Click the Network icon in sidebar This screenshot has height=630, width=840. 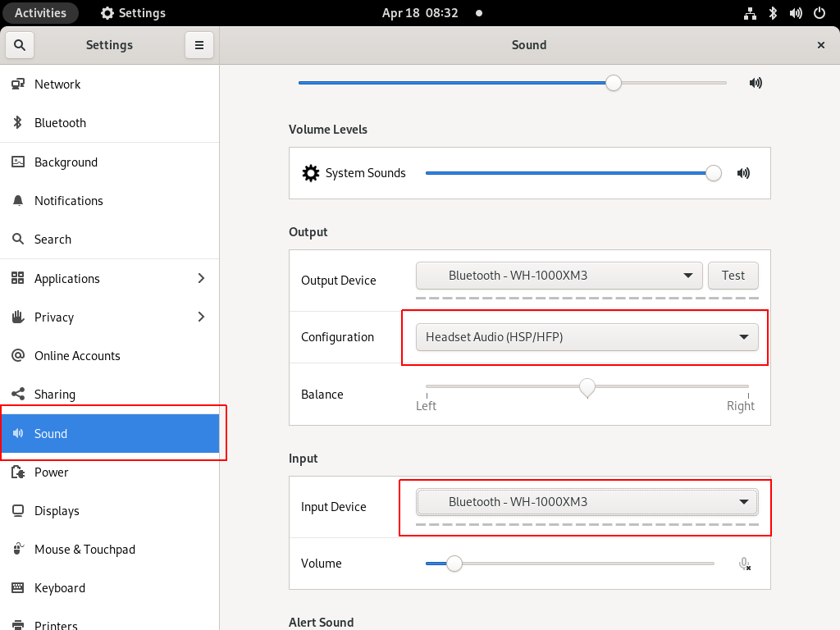click(18, 84)
